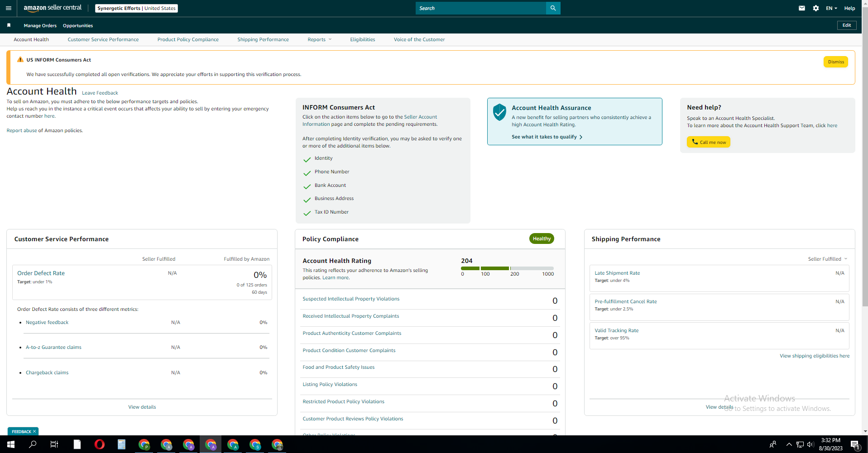Switch to the Account Health tab
868x453 pixels.
(31, 39)
